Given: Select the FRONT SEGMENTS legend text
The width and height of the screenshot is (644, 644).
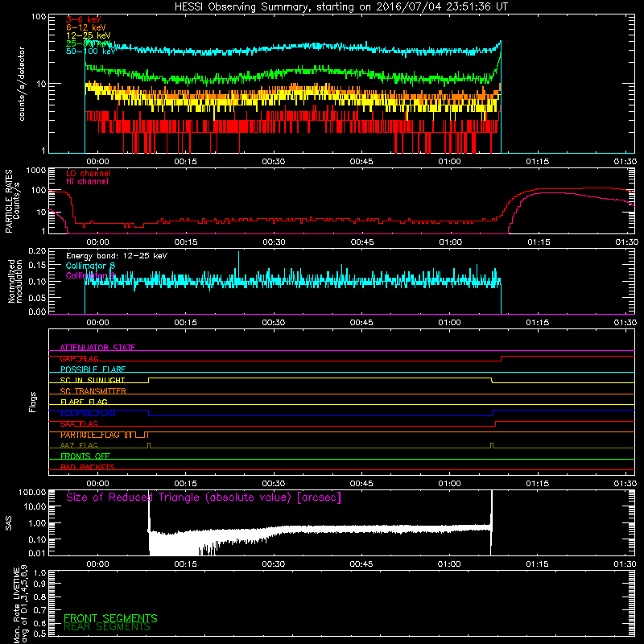Looking at the screenshot, I should (x=110, y=618).
